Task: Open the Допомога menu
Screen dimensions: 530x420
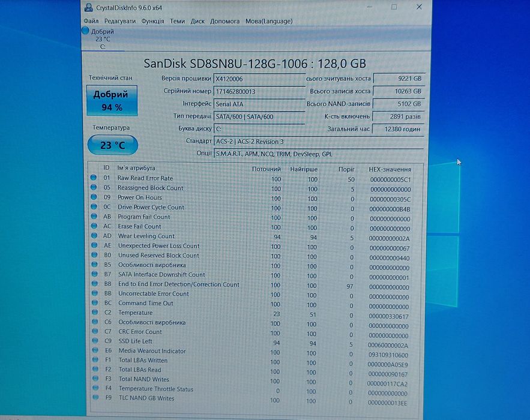Action: click(x=224, y=21)
